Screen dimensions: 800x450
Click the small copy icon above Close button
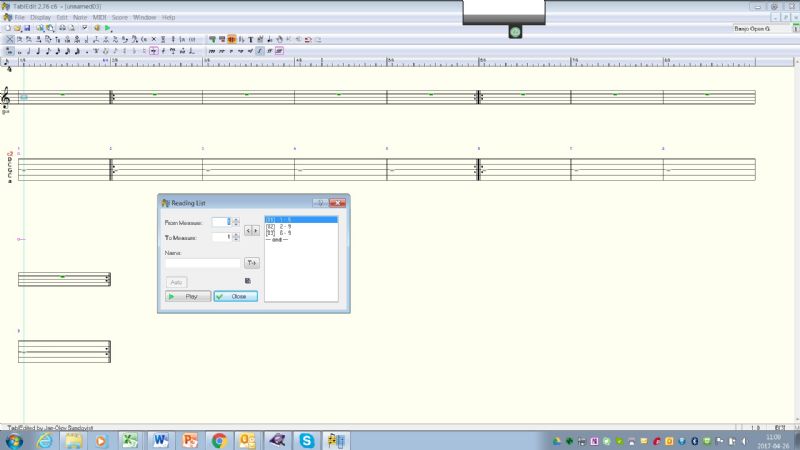pos(247,281)
